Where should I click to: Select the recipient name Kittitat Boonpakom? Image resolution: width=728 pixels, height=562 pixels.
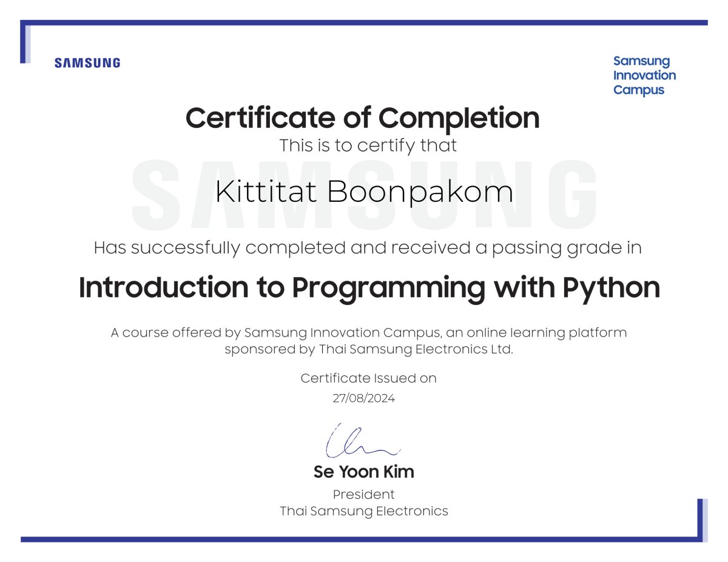pyautogui.click(x=364, y=192)
